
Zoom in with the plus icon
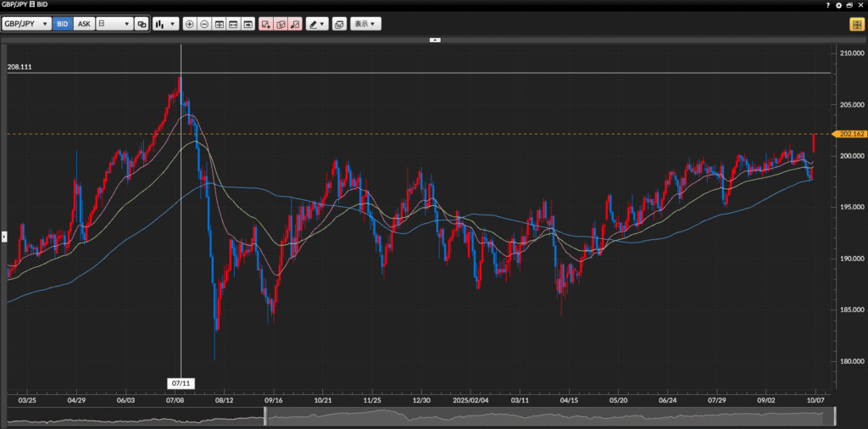[x=189, y=24]
